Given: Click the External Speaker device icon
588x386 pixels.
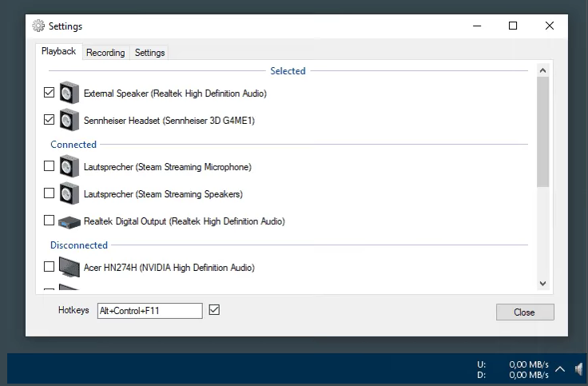Looking at the screenshot, I should pos(70,93).
